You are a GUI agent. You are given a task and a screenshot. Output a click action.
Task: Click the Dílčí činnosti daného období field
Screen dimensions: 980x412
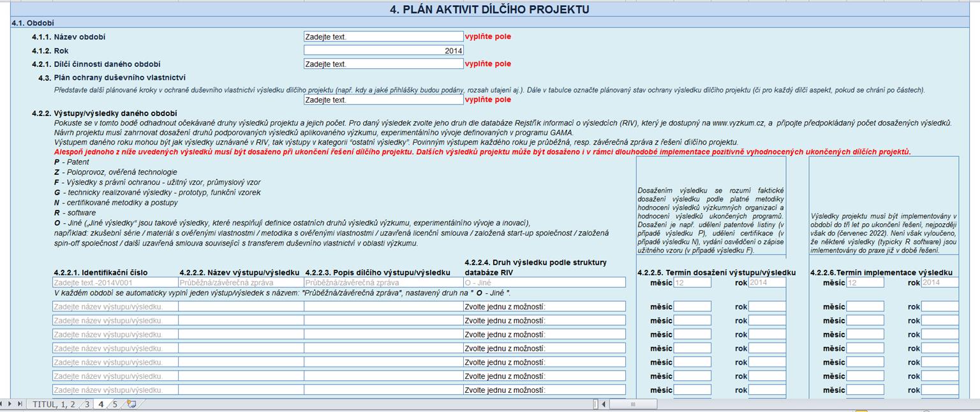pyautogui.click(x=383, y=64)
